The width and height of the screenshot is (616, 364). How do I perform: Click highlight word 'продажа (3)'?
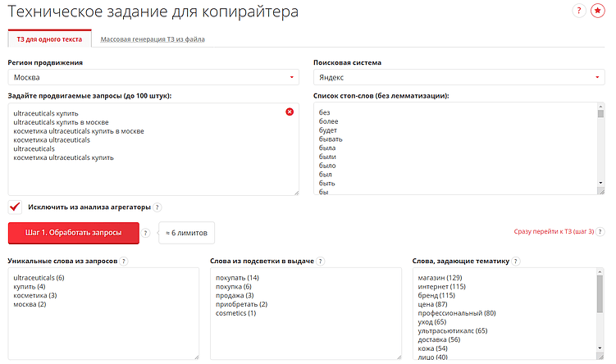[235, 295]
